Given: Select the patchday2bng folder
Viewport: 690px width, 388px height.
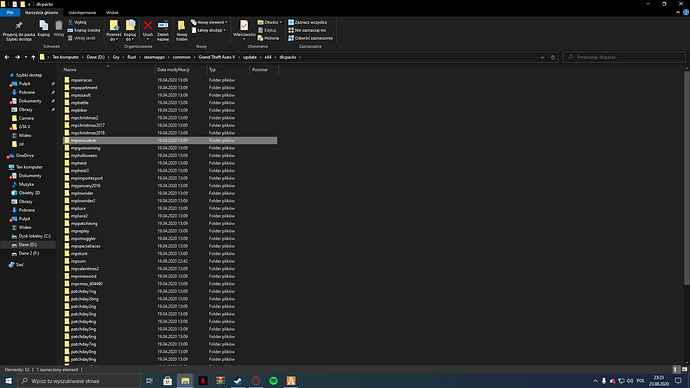Looking at the screenshot, I should [x=84, y=299].
